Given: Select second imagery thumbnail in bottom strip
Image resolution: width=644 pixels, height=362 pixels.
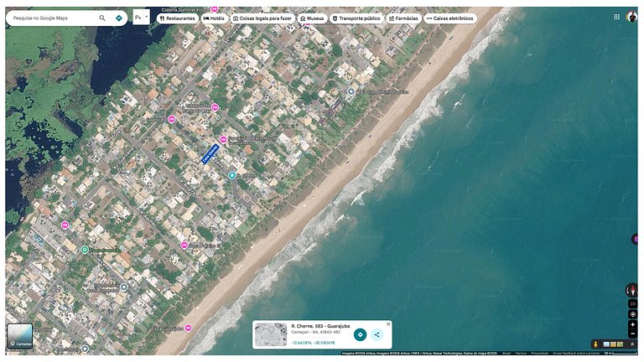Looking at the screenshot, I should 613,344.
